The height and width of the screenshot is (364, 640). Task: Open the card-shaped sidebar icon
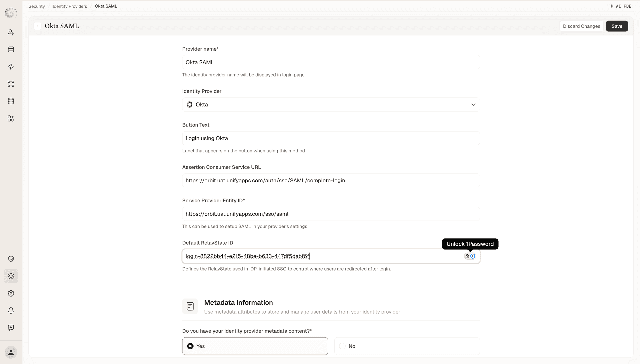click(x=11, y=49)
